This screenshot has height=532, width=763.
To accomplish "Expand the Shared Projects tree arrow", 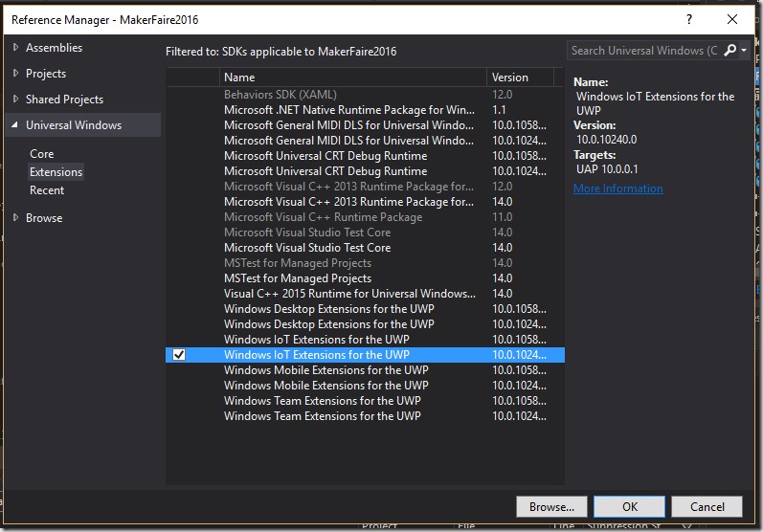I will (15, 99).
